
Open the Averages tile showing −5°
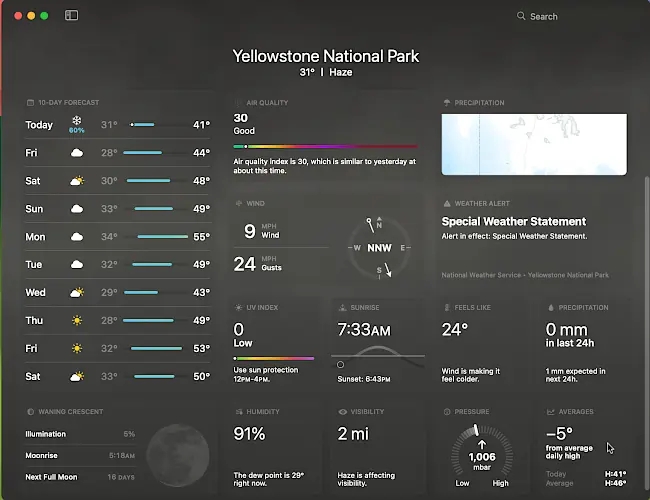coord(584,446)
